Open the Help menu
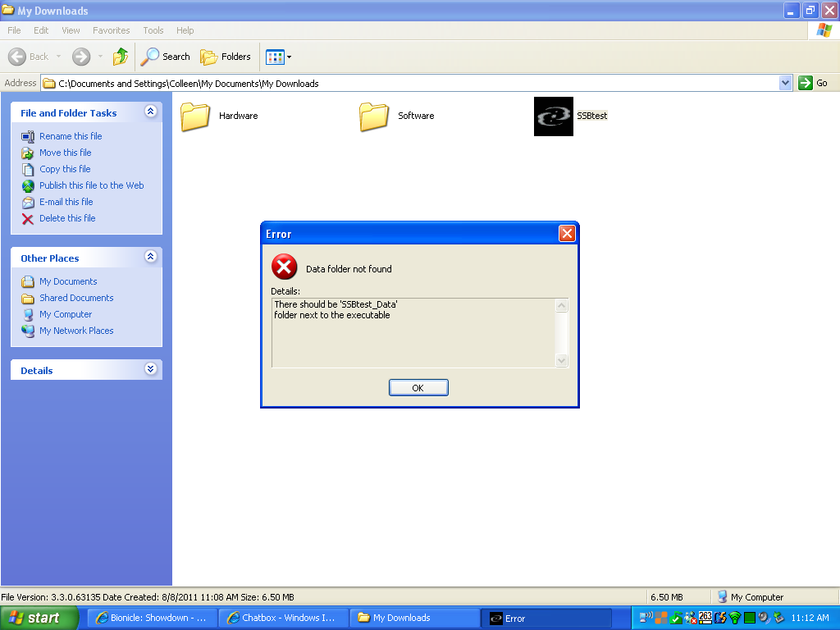 (x=185, y=30)
